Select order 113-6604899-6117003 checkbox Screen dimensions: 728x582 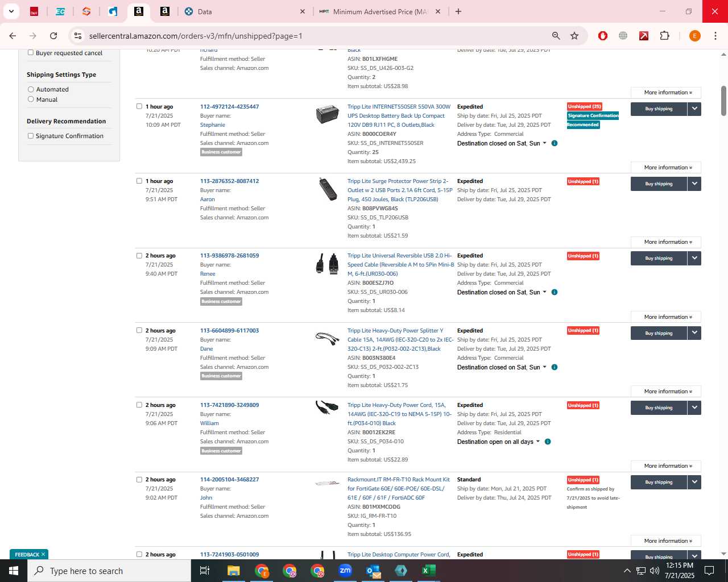(x=139, y=330)
